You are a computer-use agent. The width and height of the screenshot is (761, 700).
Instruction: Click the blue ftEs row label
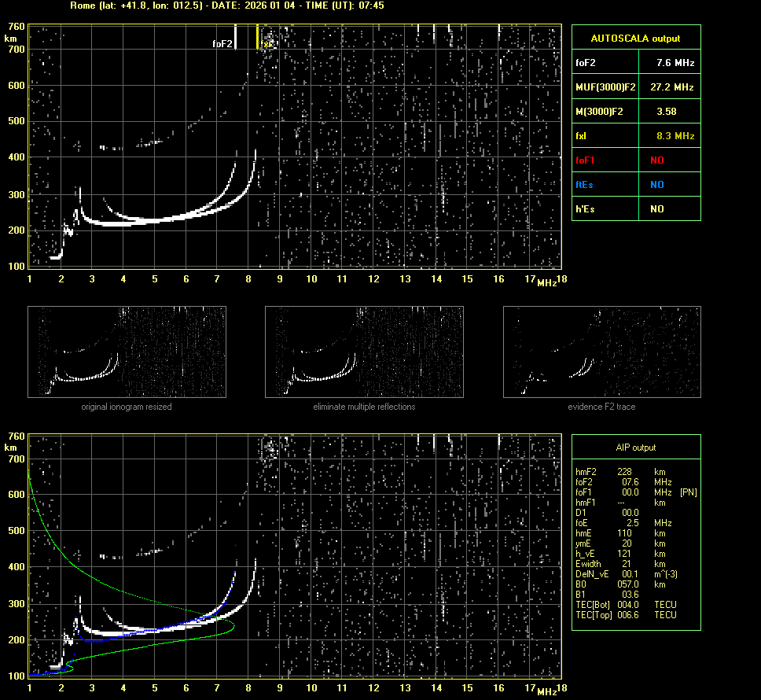pyautogui.click(x=584, y=185)
